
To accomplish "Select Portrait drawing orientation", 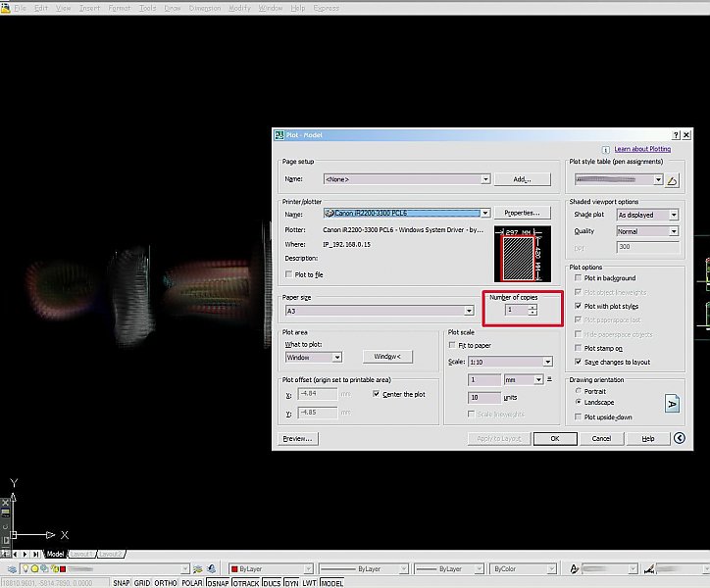I will (x=577, y=390).
